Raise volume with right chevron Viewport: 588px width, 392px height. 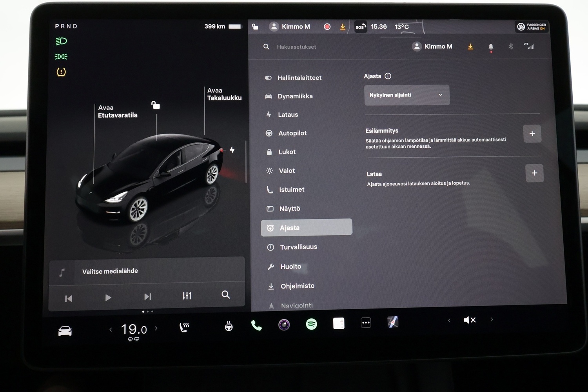492,319
